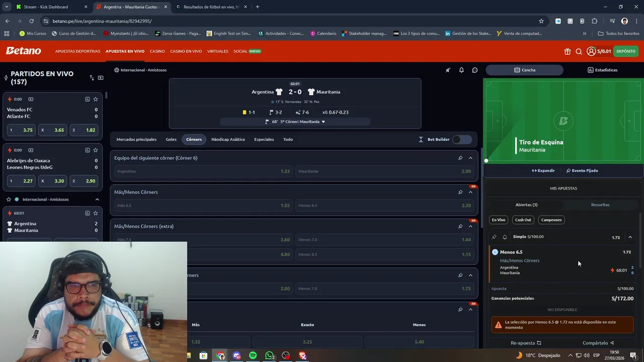Switch to the Cancha tab

525,70
